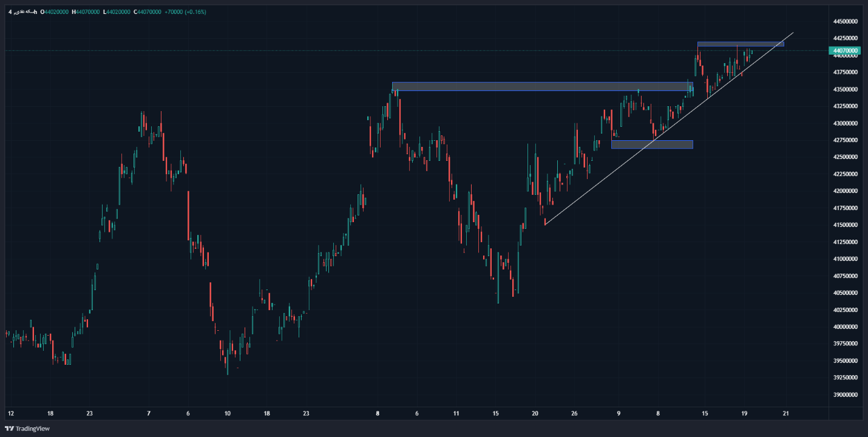Click the 41500000 price axis label
The width and height of the screenshot is (868, 437).
click(846, 225)
